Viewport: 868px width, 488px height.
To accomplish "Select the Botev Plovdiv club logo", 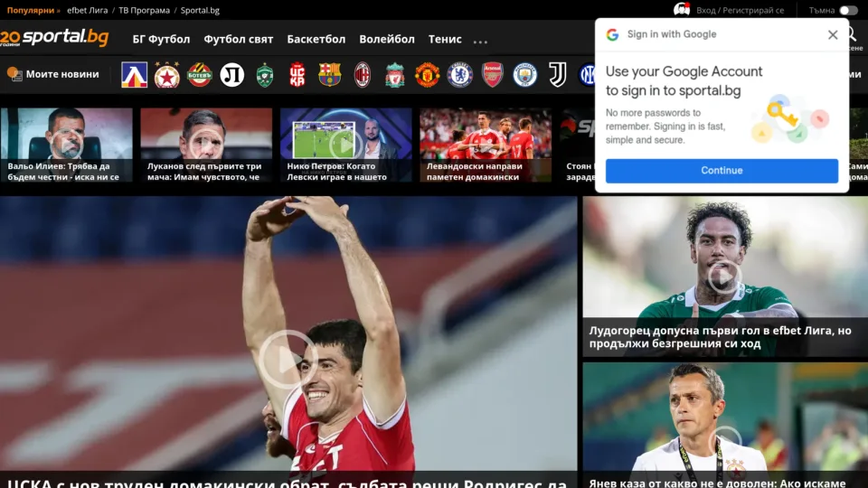I will [x=199, y=75].
